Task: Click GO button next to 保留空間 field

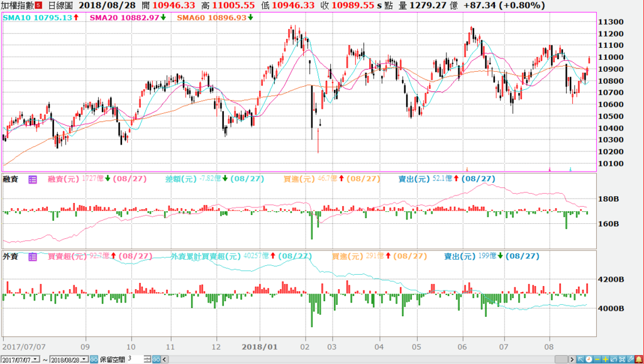Action: tap(156, 360)
